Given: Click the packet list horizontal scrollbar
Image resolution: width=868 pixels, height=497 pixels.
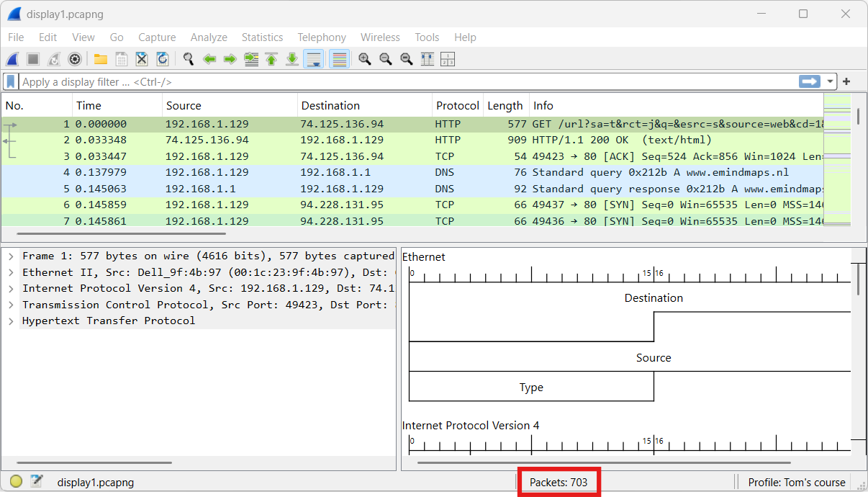Looking at the screenshot, I should (121, 233).
